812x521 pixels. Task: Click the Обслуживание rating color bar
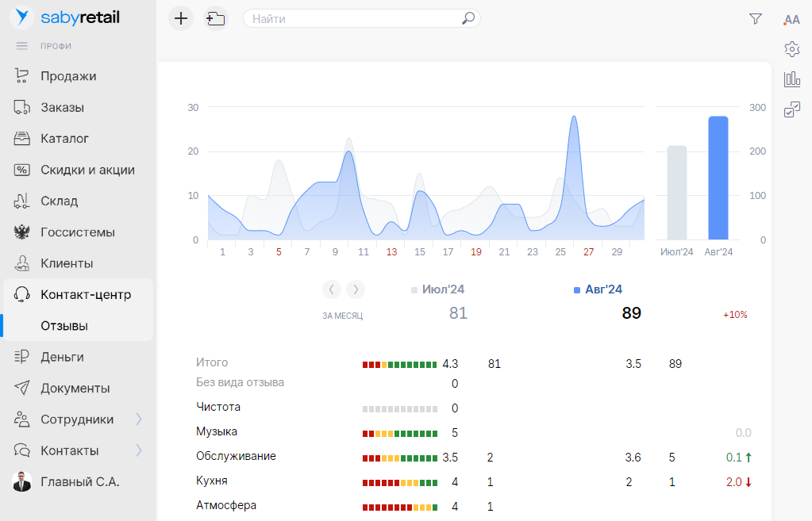point(399,458)
